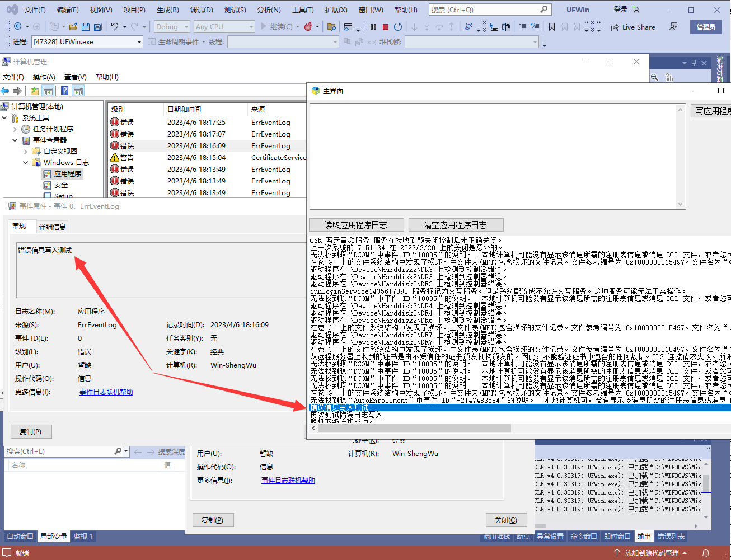Click the feedback person icon beside Live Share

[673, 27]
